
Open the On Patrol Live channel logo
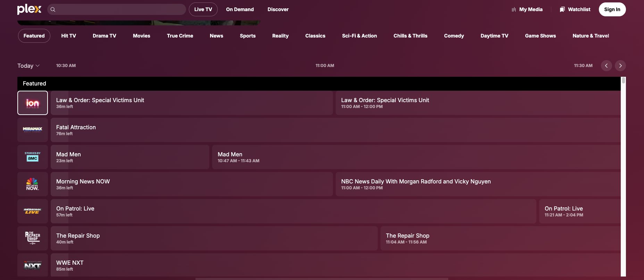tap(33, 211)
